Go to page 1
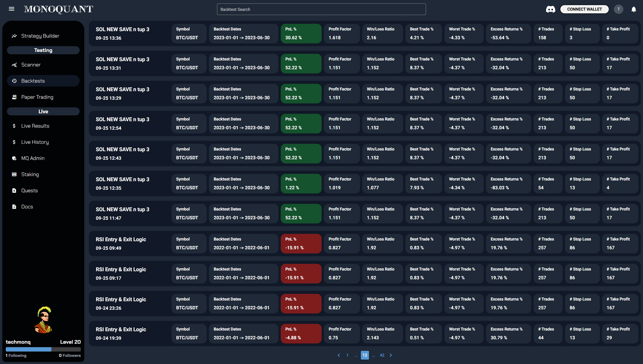This screenshot has width=643, height=364. click(347, 355)
